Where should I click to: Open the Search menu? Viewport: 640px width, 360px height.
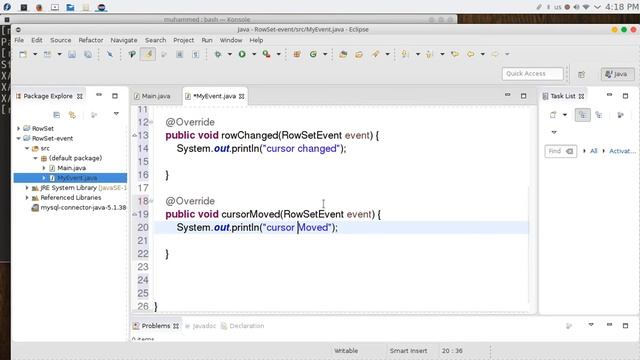tap(156, 40)
